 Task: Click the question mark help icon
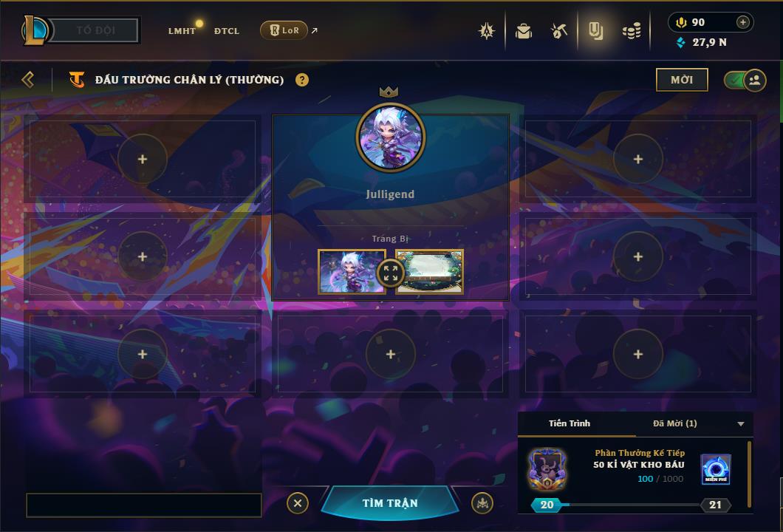pyautogui.click(x=301, y=80)
